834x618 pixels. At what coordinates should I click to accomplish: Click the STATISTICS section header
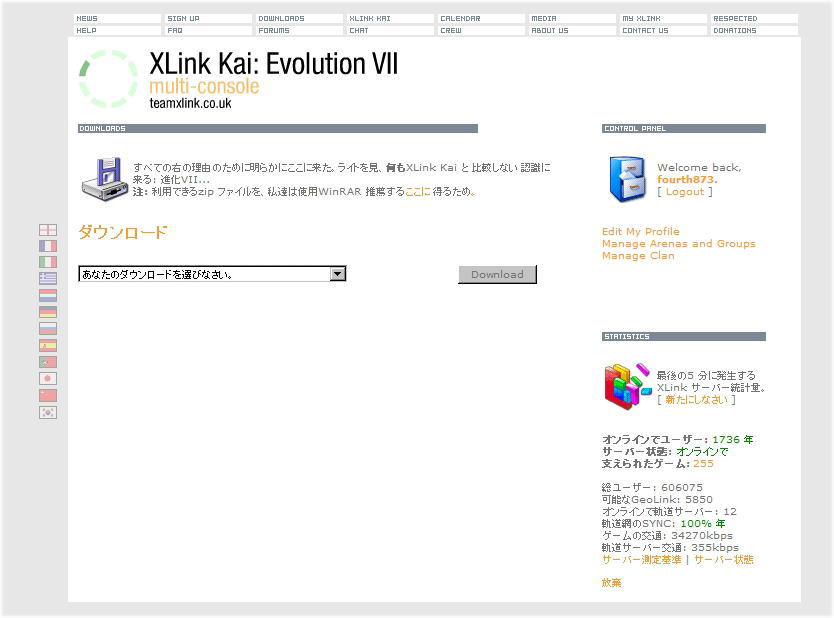[683, 337]
